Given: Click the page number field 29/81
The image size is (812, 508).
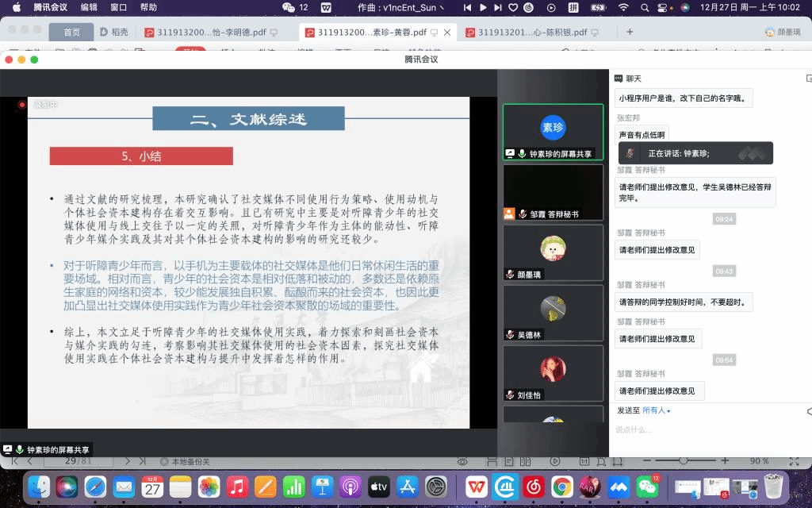Looking at the screenshot, I should tap(79, 461).
